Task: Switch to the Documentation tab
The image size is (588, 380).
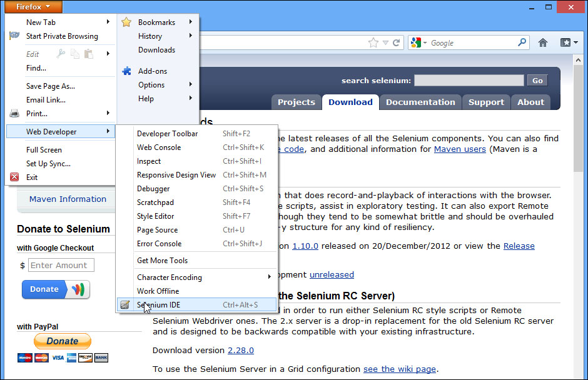Action: point(420,102)
